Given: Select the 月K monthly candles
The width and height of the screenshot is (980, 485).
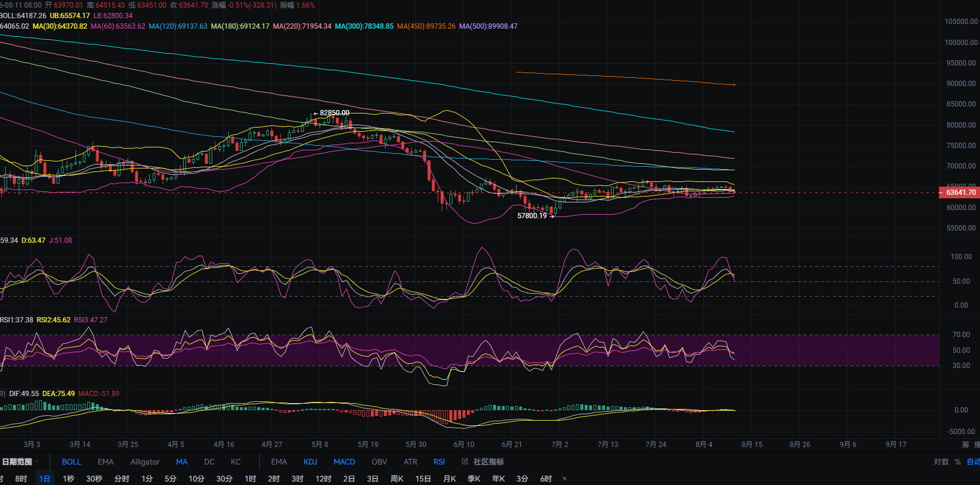Looking at the screenshot, I should 449,479.
